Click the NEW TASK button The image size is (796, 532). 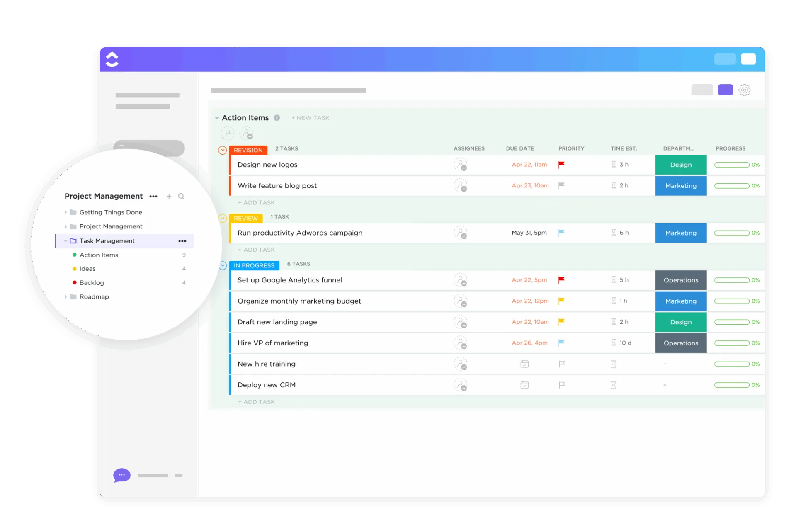coord(310,118)
